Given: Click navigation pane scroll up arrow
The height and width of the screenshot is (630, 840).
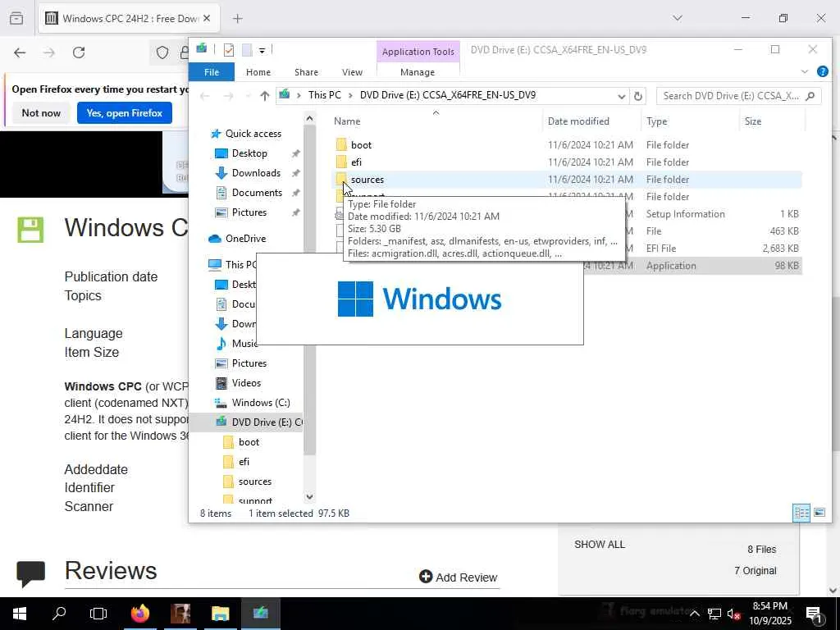Looking at the screenshot, I should (x=309, y=118).
